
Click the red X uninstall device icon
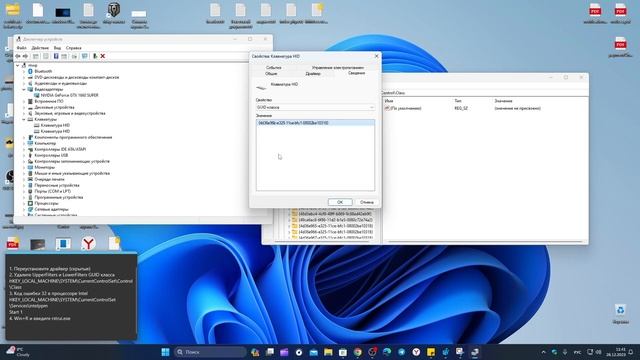point(103,56)
